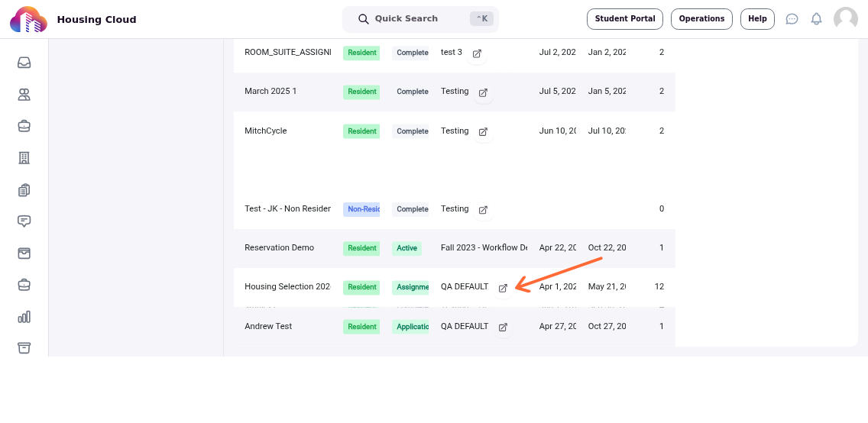Screen dimensions: 868x423
Task: Click count 0 in Test - JK row
Action: point(662,209)
